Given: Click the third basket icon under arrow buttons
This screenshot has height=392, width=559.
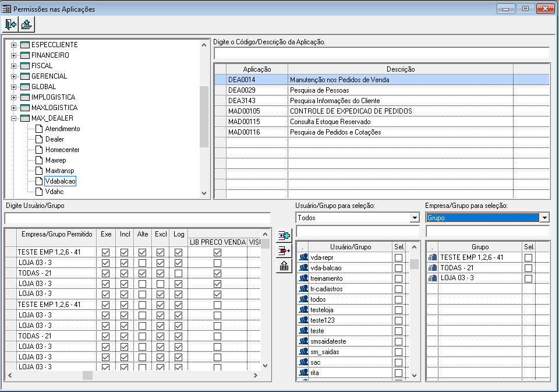Looking at the screenshot, I should click(x=284, y=266).
